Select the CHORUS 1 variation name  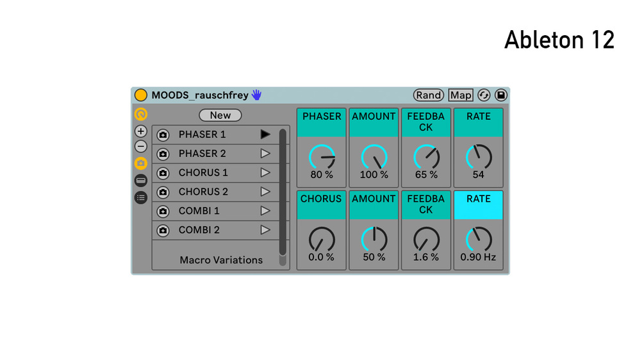coord(203,173)
